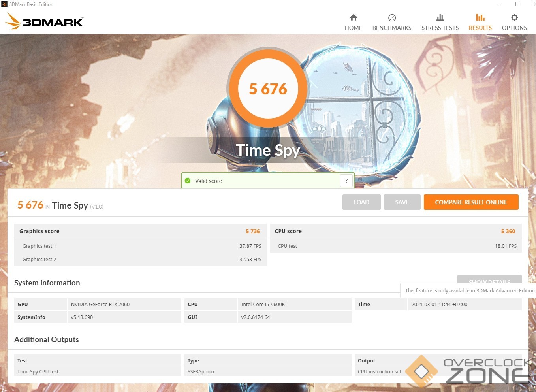536x392 pixels.
Task: Click the 2021-03-01 11:44 +07:00 time value
Action: [439, 304]
